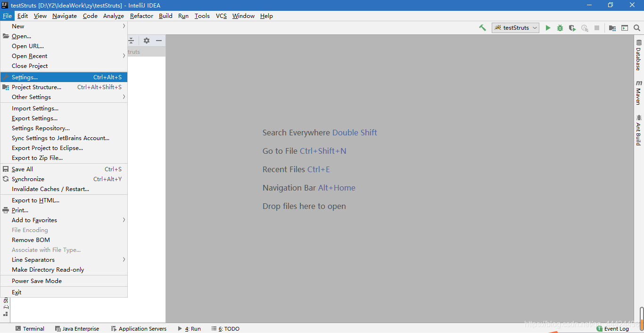The image size is (644, 333).
Task: Open the Help menu
Action: (266, 16)
